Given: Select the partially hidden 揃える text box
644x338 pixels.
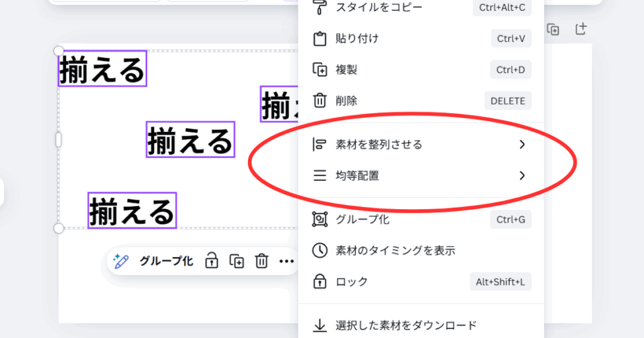Looking at the screenshot, I should 279,104.
